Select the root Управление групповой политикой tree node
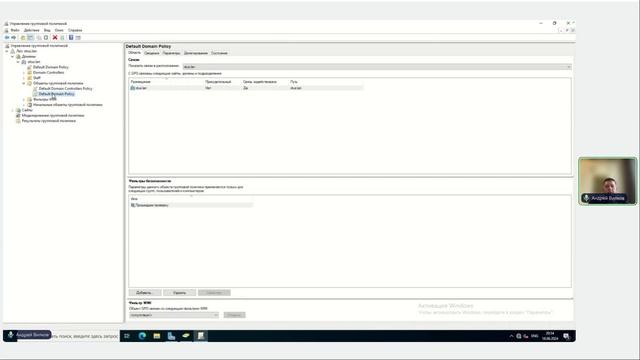 click(39, 46)
